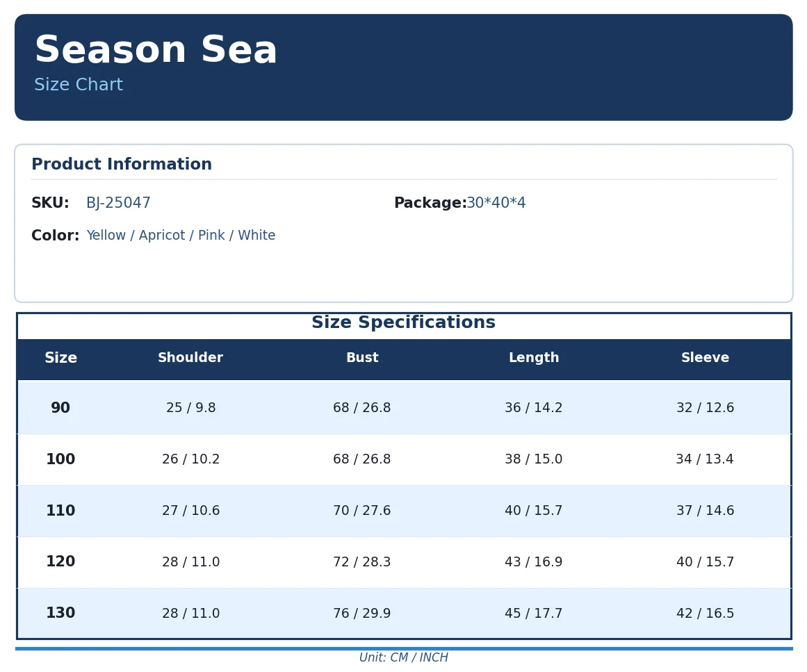Click the Bust column header
Screen dimensions: 807x672
[362, 358]
